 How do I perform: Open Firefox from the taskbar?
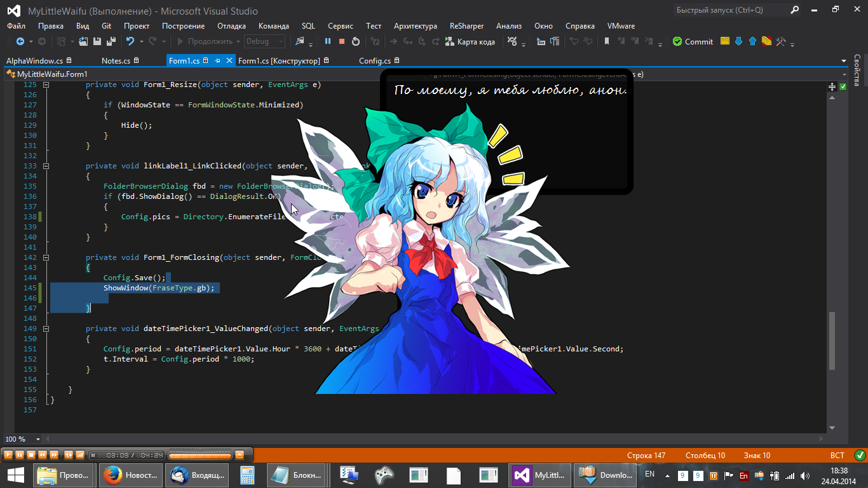[x=131, y=475]
